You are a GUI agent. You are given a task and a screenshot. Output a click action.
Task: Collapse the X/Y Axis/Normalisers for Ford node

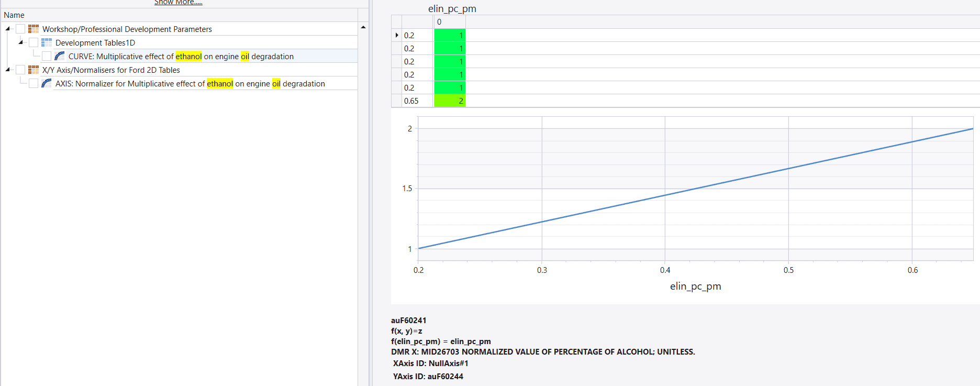point(8,70)
